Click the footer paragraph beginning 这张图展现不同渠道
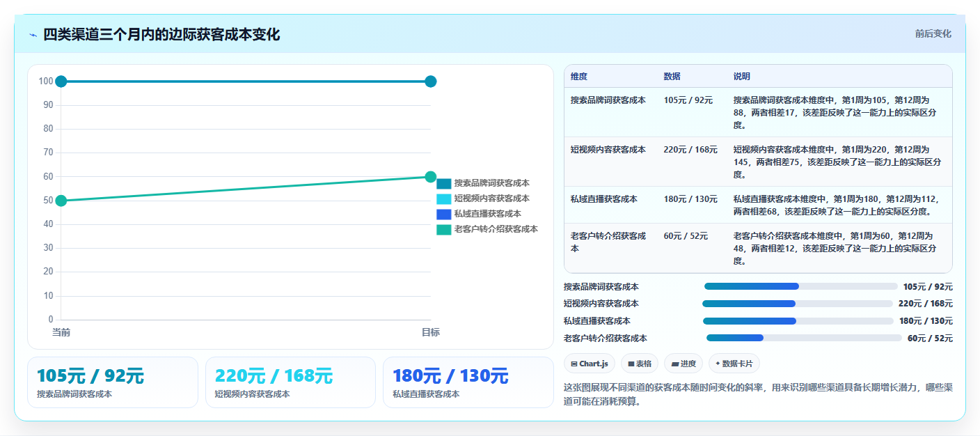The width and height of the screenshot is (980, 436). (757, 394)
